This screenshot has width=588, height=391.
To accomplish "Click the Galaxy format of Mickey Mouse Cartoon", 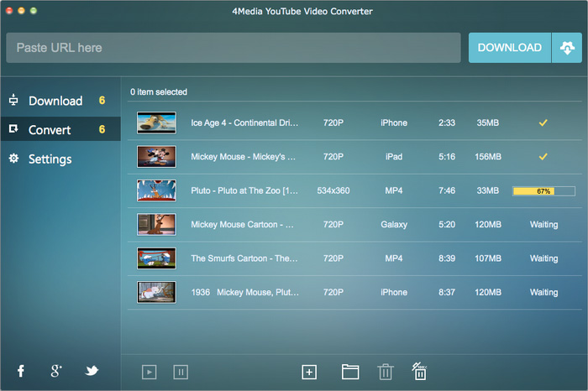I will click(393, 225).
